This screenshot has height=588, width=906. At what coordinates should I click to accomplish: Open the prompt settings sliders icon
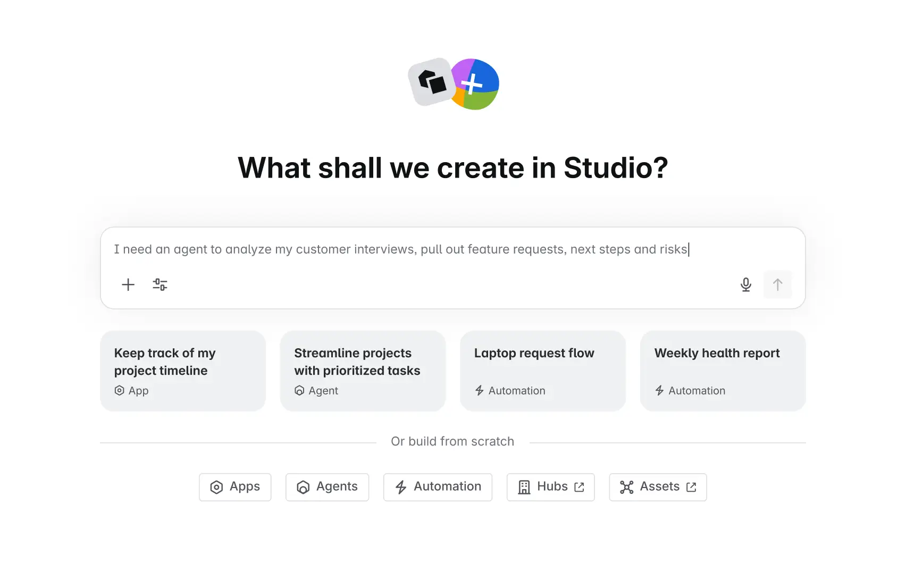pos(160,284)
